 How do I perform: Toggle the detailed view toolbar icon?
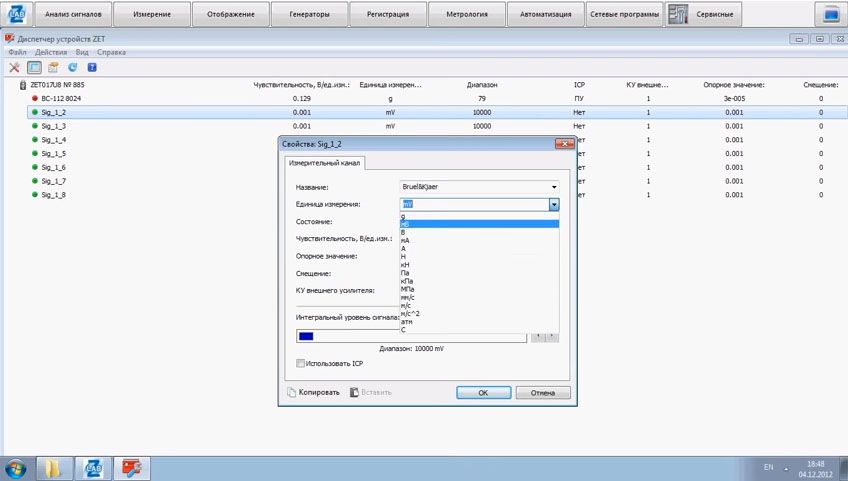pos(34,68)
